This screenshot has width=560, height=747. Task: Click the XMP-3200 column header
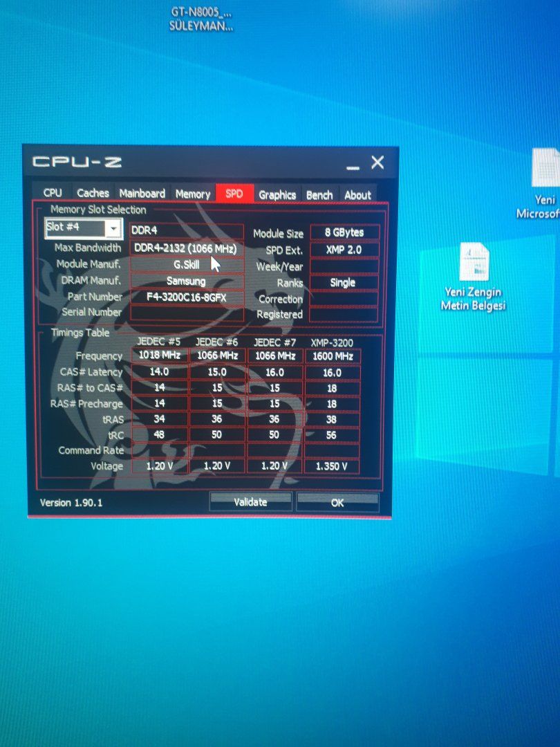point(332,342)
